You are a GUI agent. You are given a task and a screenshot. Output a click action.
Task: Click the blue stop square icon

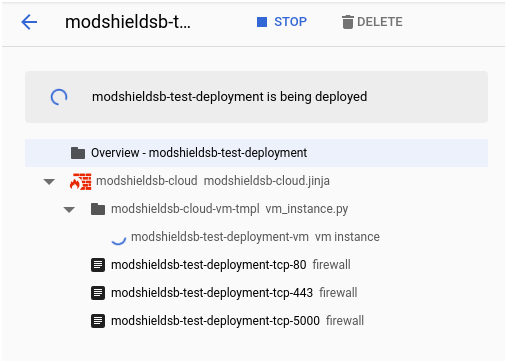pos(262,22)
